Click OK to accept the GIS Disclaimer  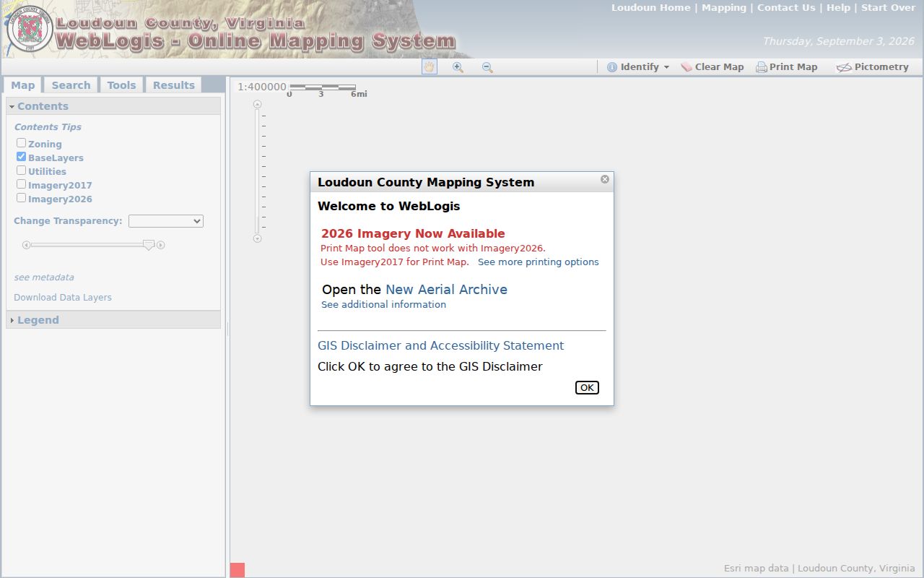[x=587, y=388]
